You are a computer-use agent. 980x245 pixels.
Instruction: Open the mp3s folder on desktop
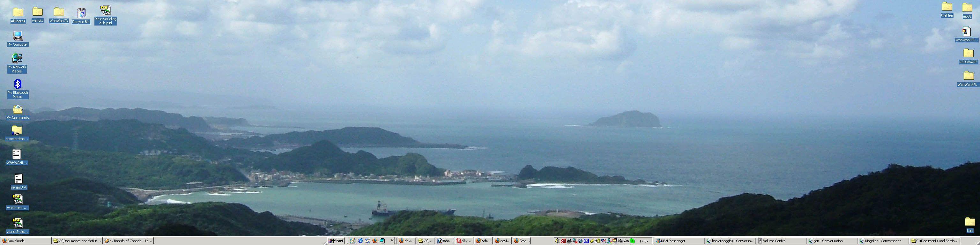tap(967, 8)
